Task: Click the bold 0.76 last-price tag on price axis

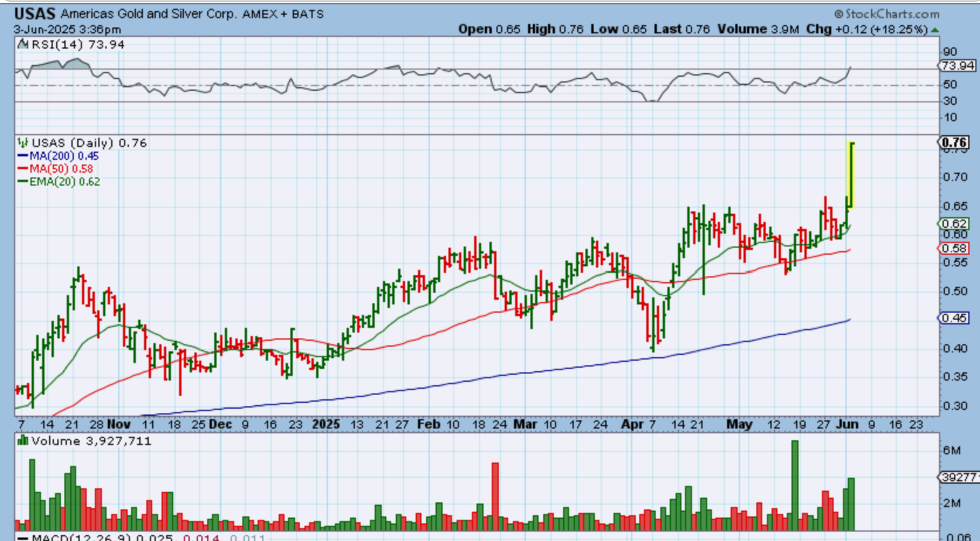Action: [x=955, y=142]
